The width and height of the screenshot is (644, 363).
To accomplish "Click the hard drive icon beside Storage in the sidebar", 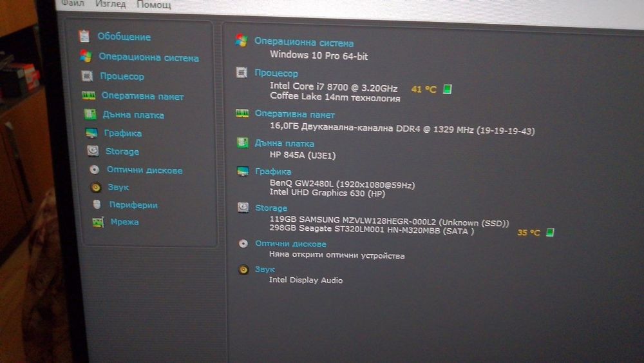I will pyautogui.click(x=93, y=151).
